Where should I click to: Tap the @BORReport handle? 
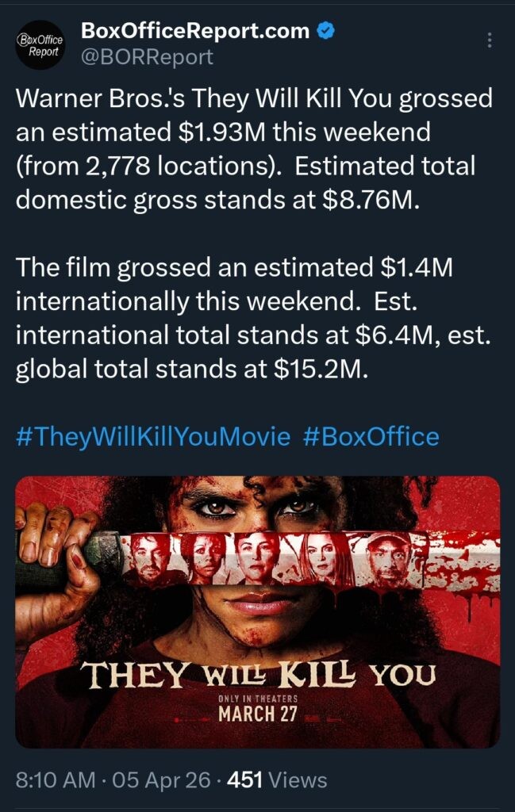click(147, 57)
